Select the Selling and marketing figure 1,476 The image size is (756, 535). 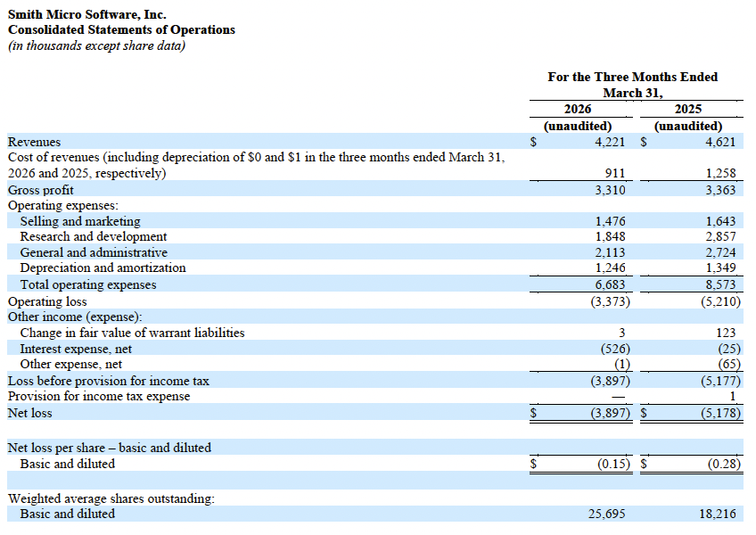612,220
